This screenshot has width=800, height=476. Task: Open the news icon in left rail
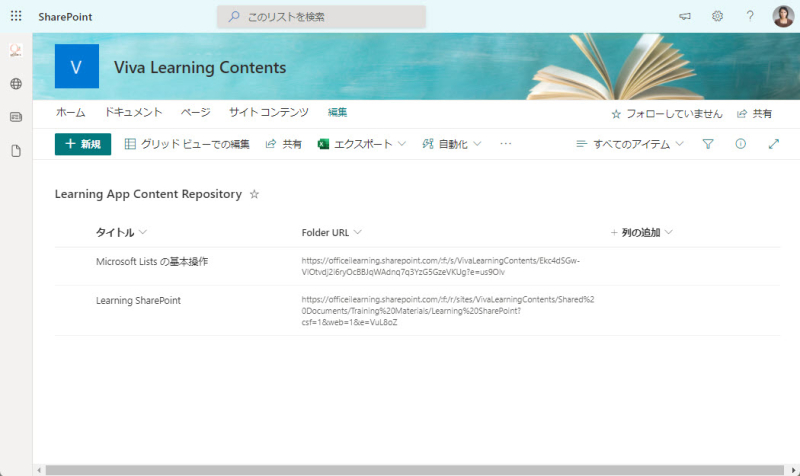(x=16, y=117)
